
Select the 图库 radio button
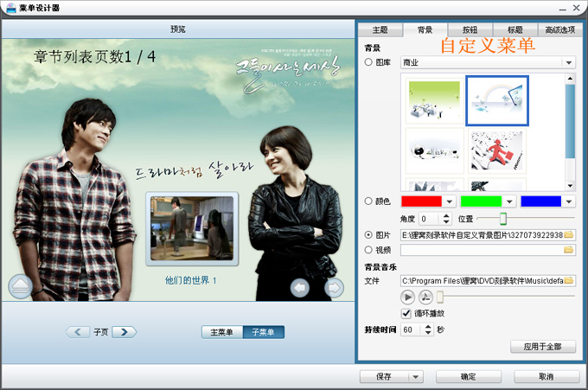368,62
